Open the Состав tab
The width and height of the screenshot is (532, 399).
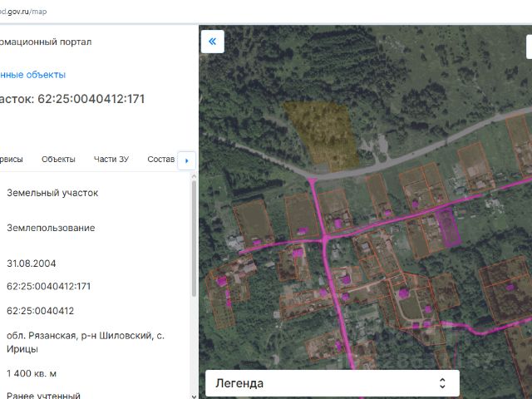click(x=160, y=159)
